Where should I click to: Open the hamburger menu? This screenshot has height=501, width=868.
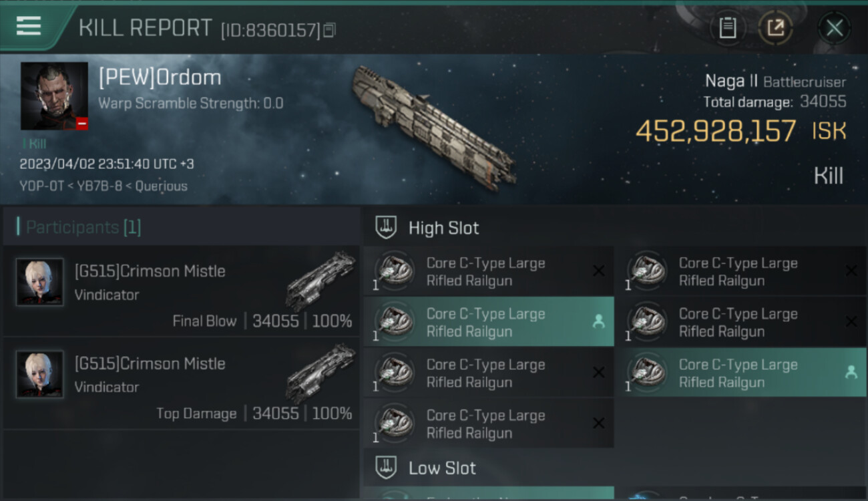pyautogui.click(x=29, y=27)
